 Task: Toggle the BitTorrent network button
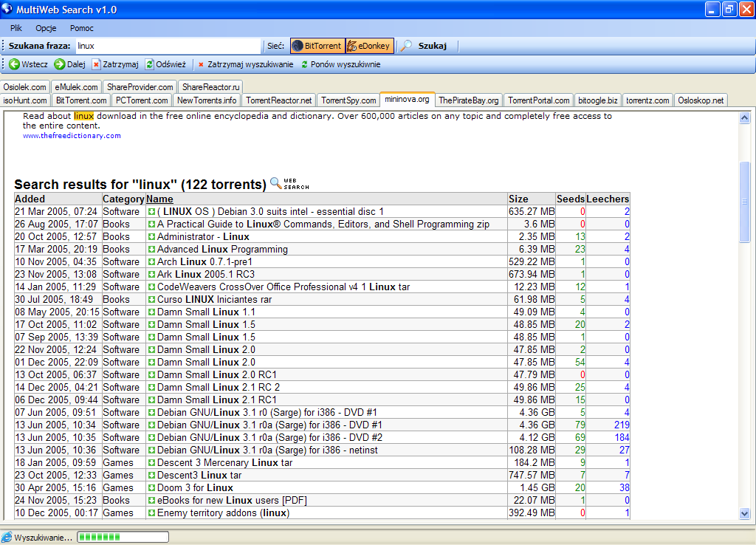click(x=317, y=46)
